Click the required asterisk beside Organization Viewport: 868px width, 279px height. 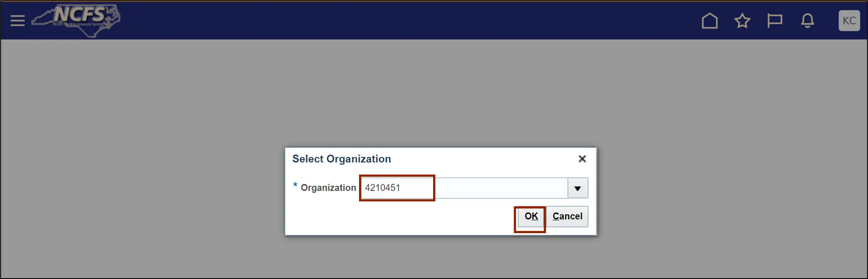295,186
